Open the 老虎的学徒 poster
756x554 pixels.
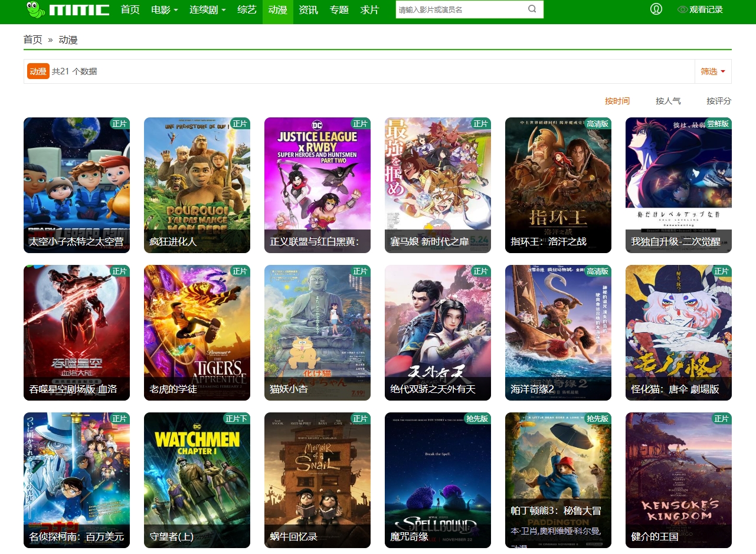coord(197,333)
